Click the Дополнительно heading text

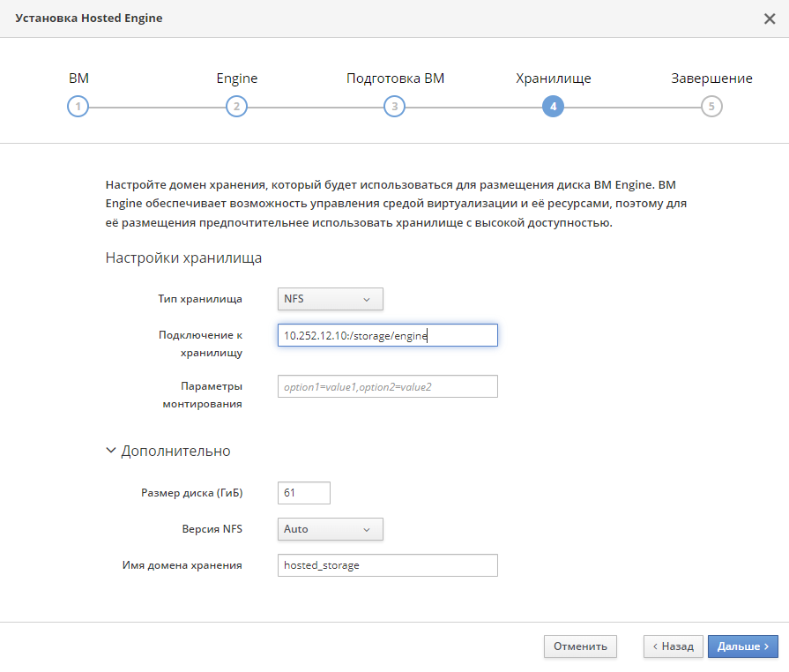coord(175,451)
